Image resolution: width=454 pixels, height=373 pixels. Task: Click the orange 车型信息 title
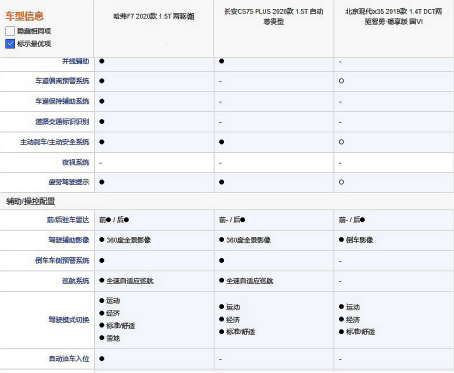click(x=24, y=16)
